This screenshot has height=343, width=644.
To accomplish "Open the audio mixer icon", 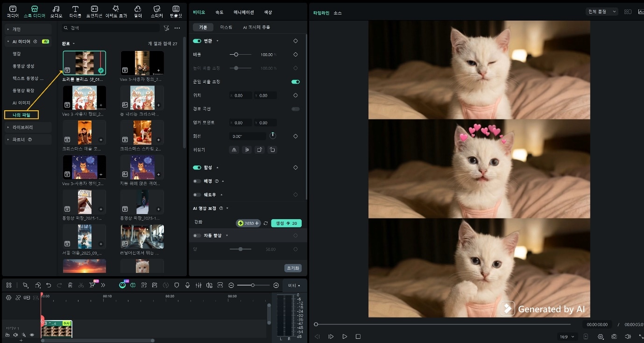I will 198,285.
